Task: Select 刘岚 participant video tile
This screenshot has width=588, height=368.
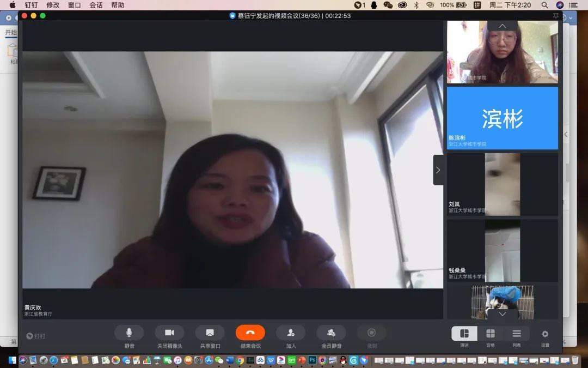Action: click(503, 184)
